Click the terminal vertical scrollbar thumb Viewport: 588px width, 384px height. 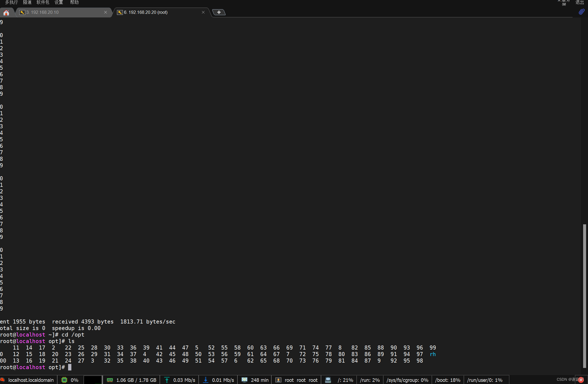pos(584,296)
